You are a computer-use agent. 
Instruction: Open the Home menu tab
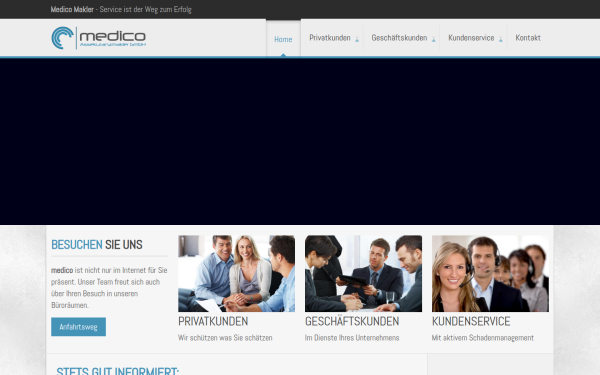coord(283,39)
